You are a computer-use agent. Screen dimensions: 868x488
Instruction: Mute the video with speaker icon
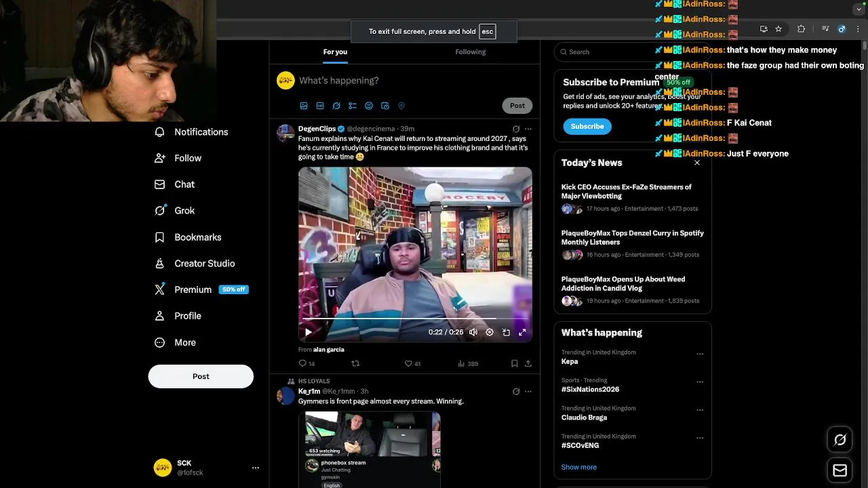tap(473, 332)
